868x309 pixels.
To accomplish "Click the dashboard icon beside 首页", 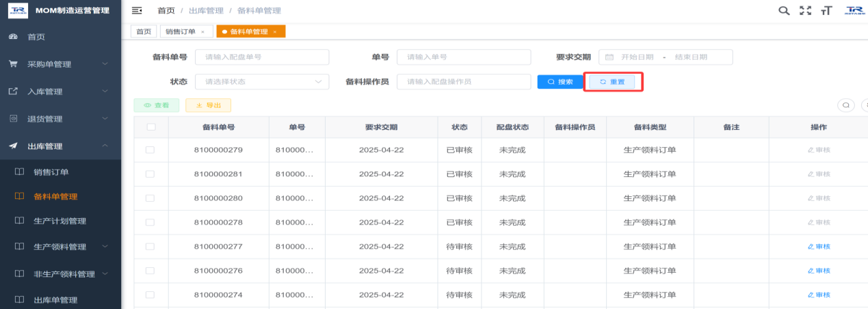I will tap(13, 37).
